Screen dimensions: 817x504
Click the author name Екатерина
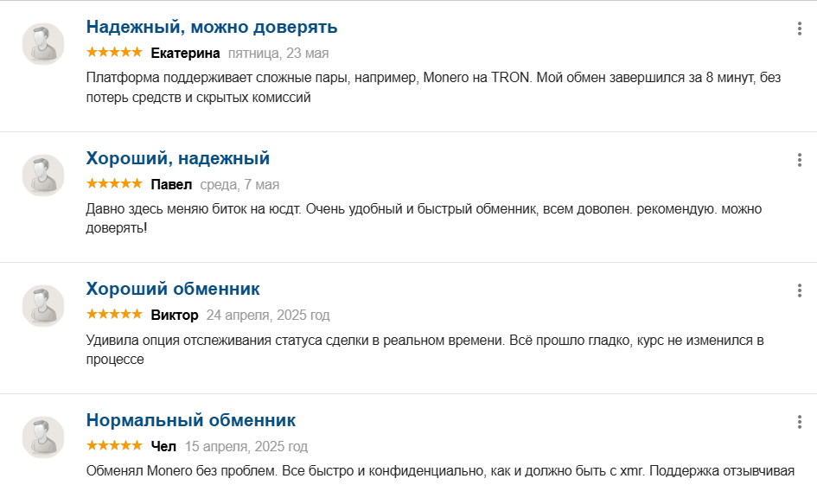pyautogui.click(x=186, y=53)
